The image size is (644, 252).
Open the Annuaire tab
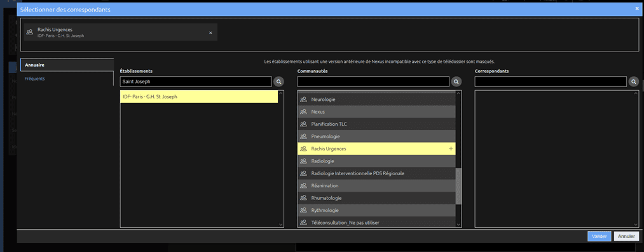tap(67, 65)
